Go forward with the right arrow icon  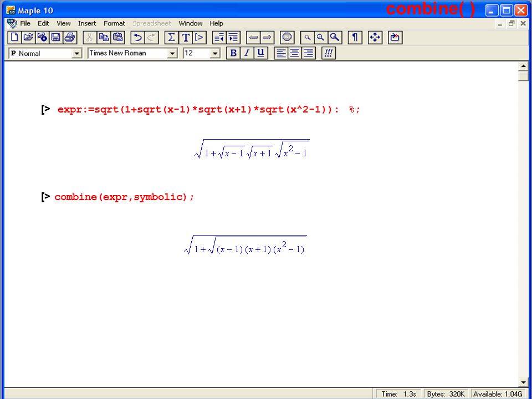pyautogui.click(x=267, y=37)
